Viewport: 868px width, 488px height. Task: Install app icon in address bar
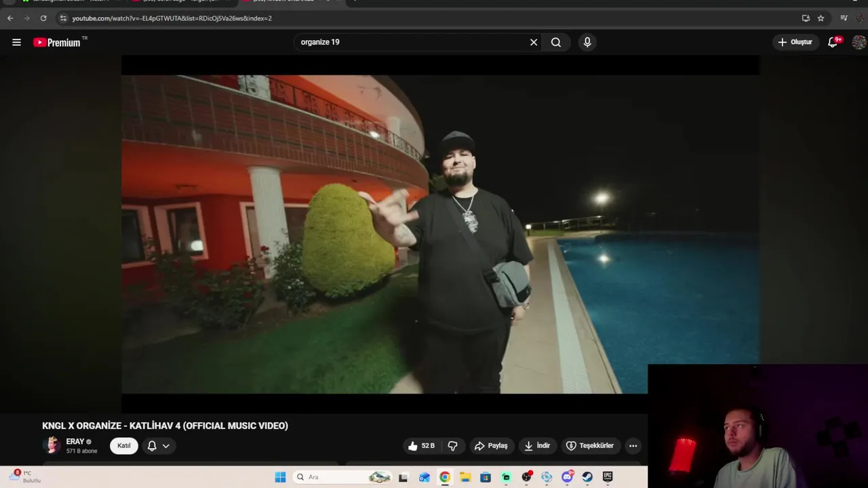(x=806, y=18)
